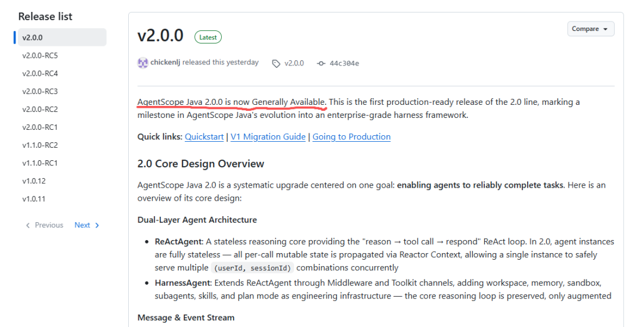This screenshot has width=644, height=327.
Task: Open commit 44c304e
Action: (344, 63)
